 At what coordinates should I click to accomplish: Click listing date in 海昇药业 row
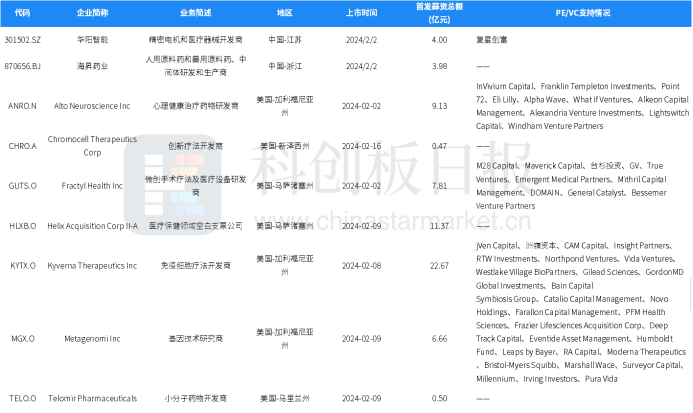pyautogui.click(x=362, y=66)
